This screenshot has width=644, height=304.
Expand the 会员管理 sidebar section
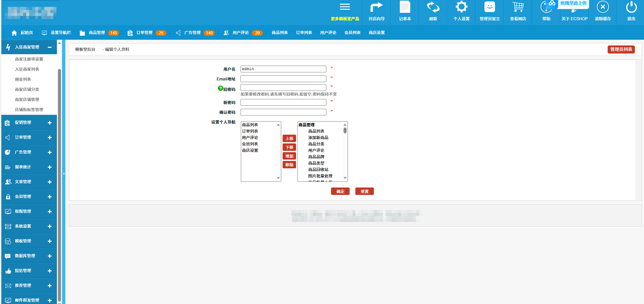coord(50,197)
